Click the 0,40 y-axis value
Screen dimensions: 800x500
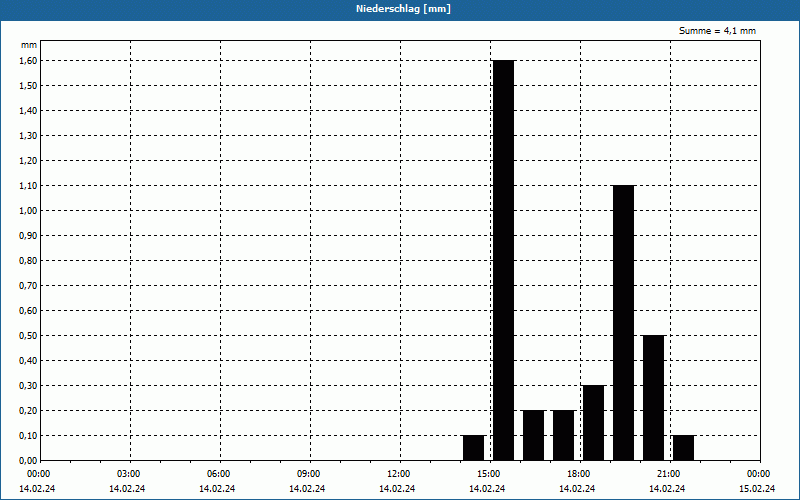coord(28,360)
